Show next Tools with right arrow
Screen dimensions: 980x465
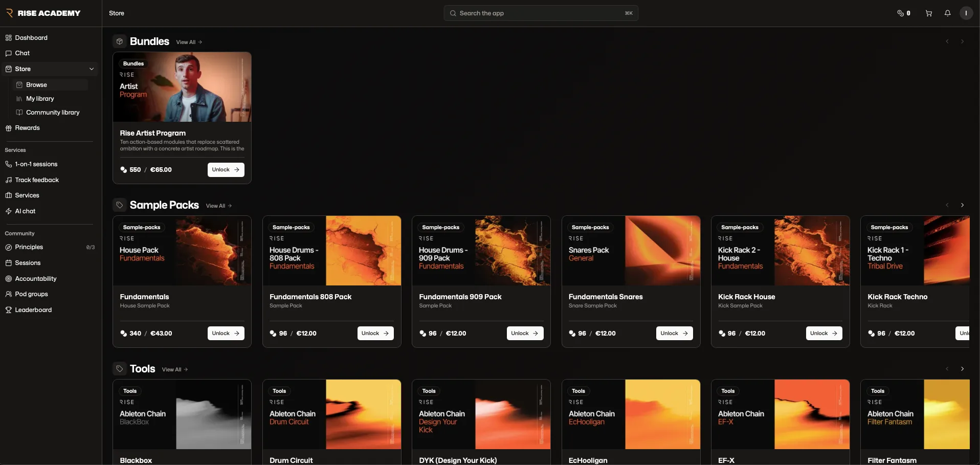point(962,369)
